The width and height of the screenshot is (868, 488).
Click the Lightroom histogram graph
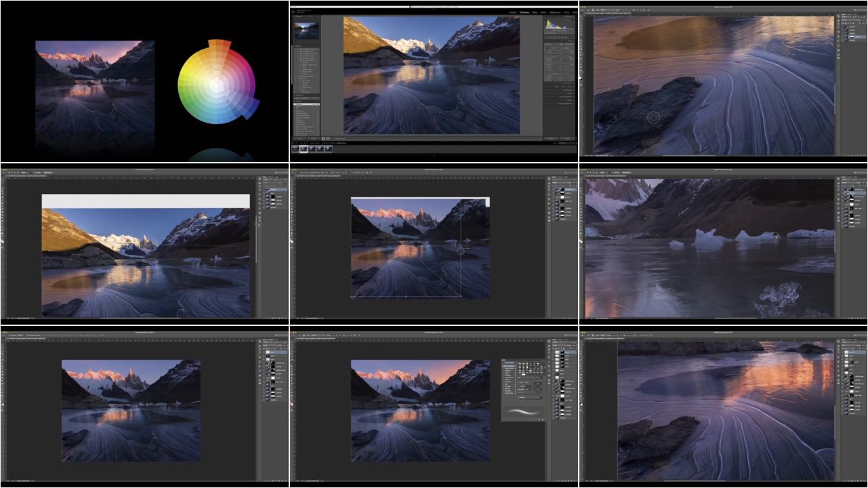tap(560, 24)
